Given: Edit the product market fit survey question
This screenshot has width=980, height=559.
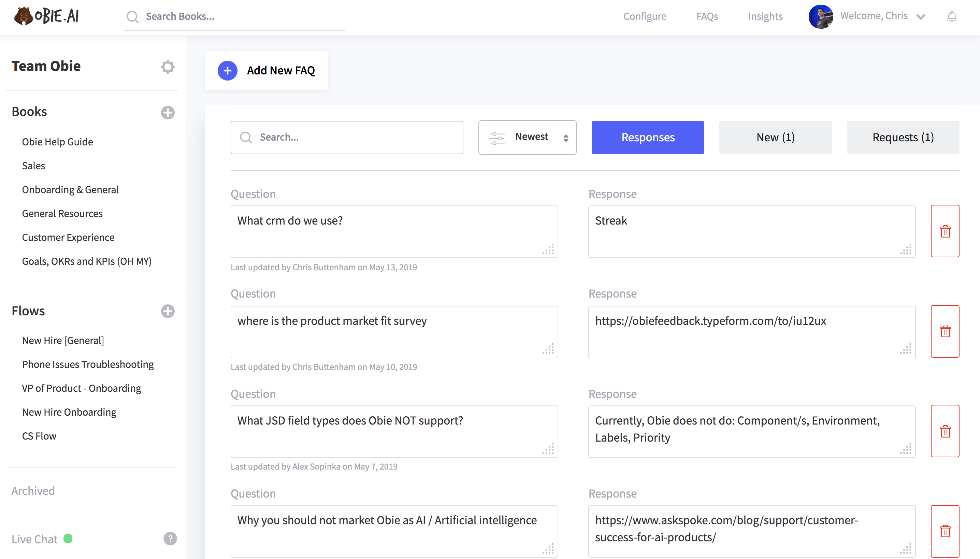Looking at the screenshot, I should 394,332.
